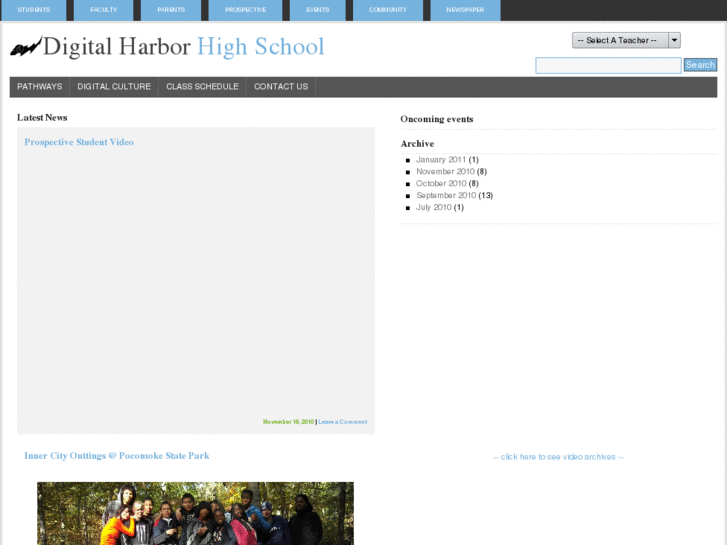The width and height of the screenshot is (727, 545).
Task: Open the Events tab
Action: [318, 10]
